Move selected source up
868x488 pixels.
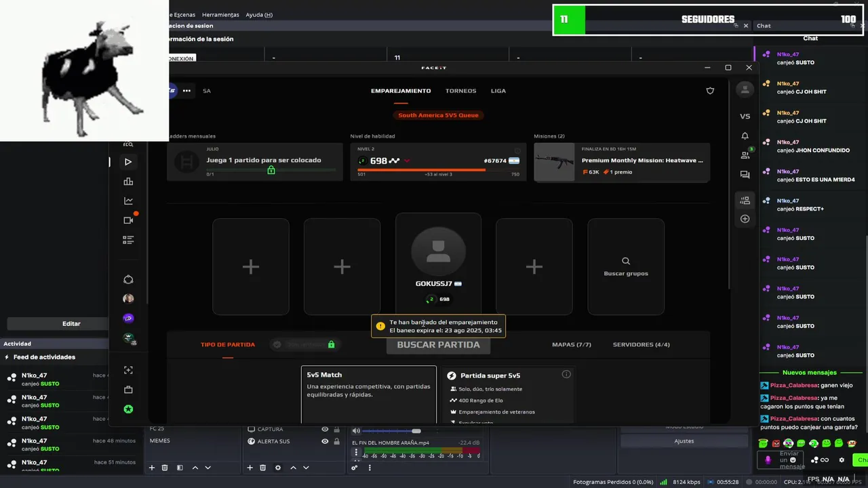(293, 468)
